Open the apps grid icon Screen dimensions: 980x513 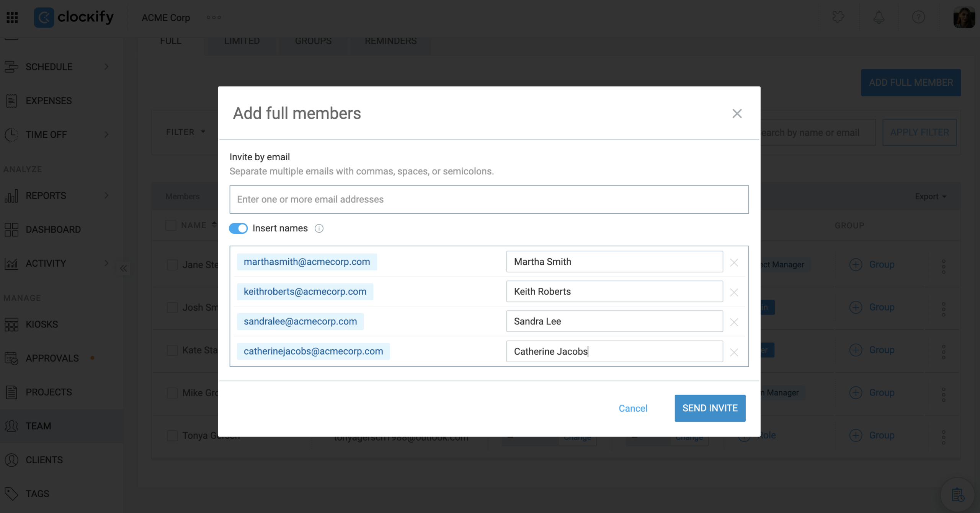coord(12,18)
